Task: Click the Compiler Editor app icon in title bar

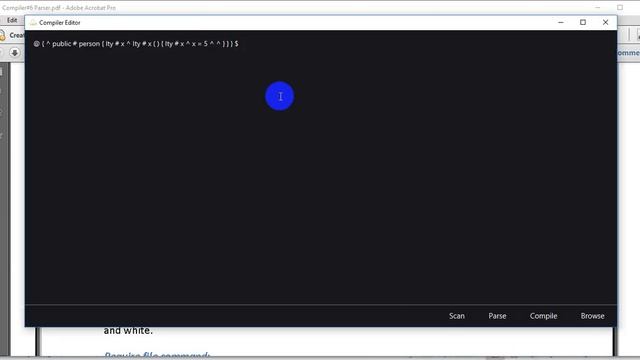Action: 33,22
